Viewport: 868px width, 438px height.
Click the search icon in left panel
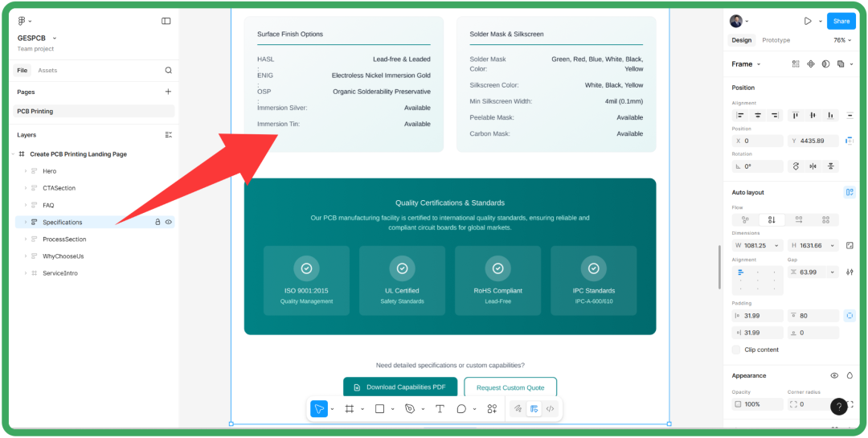coord(168,71)
